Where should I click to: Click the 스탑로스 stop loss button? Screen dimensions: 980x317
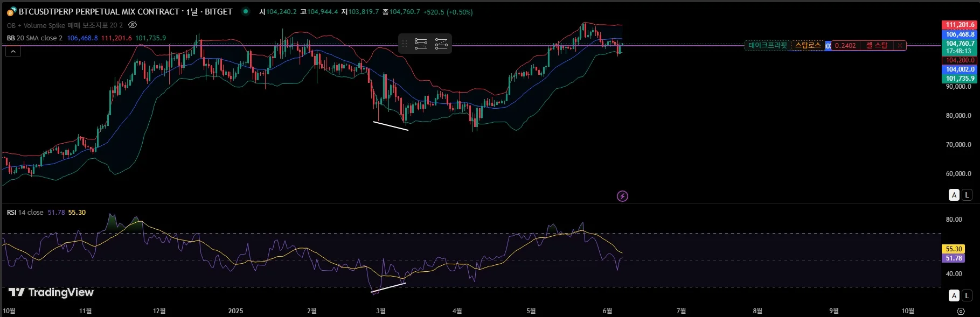(x=808, y=46)
